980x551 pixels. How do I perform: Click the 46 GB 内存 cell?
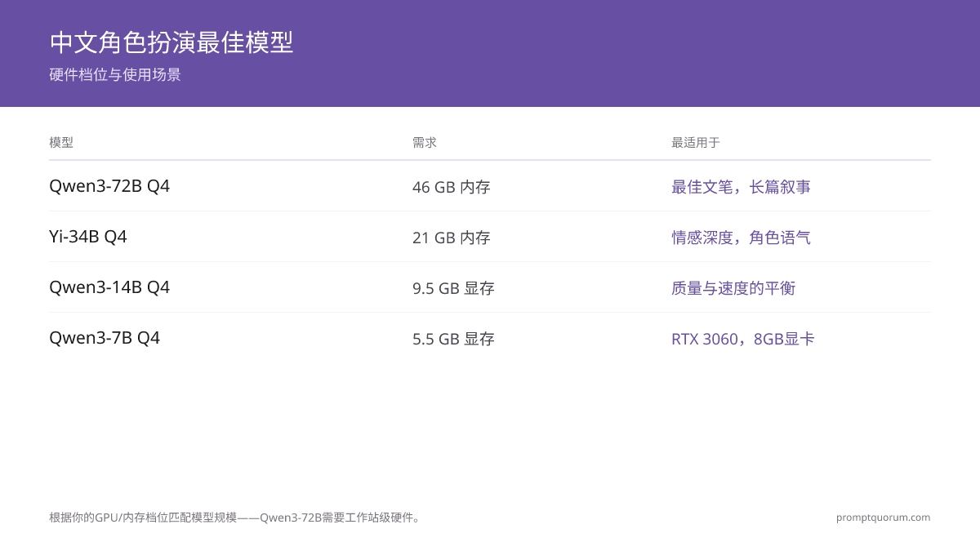click(x=452, y=187)
